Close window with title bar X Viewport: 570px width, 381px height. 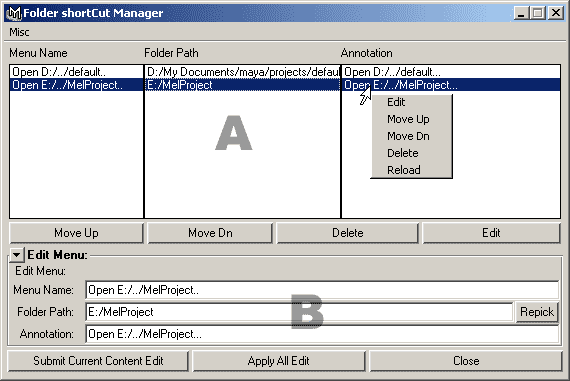(x=556, y=13)
